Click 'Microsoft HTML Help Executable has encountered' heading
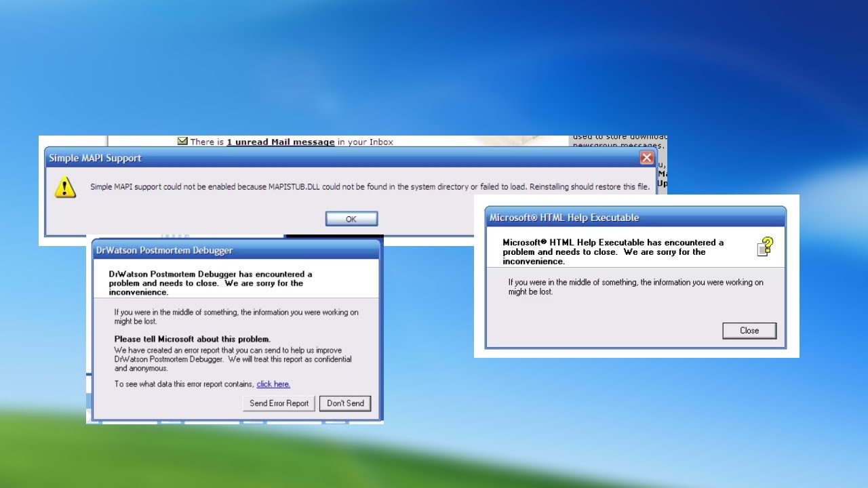868x488 pixels. pos(613,251)
